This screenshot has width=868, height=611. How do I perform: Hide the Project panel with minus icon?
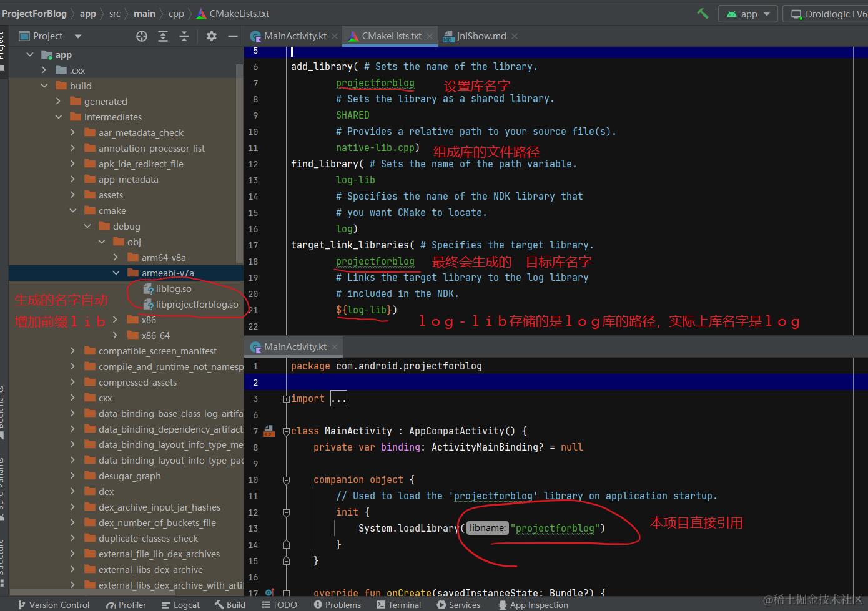[233, 36]
